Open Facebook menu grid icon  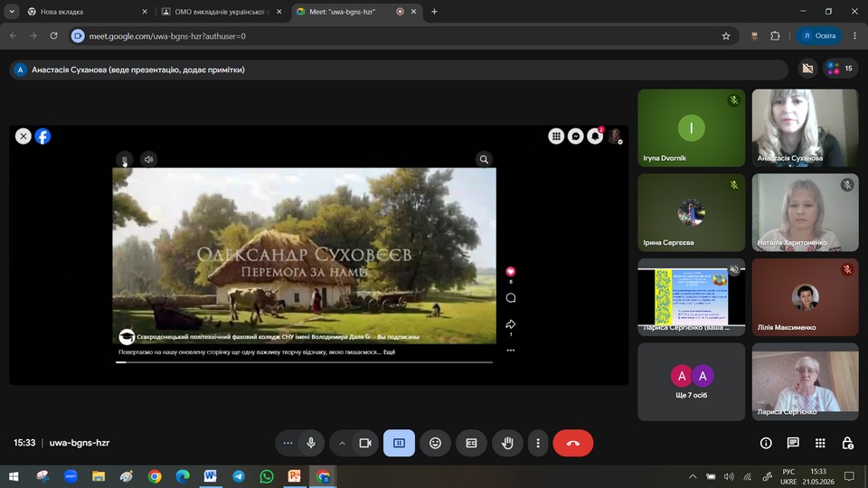(556, 136)
